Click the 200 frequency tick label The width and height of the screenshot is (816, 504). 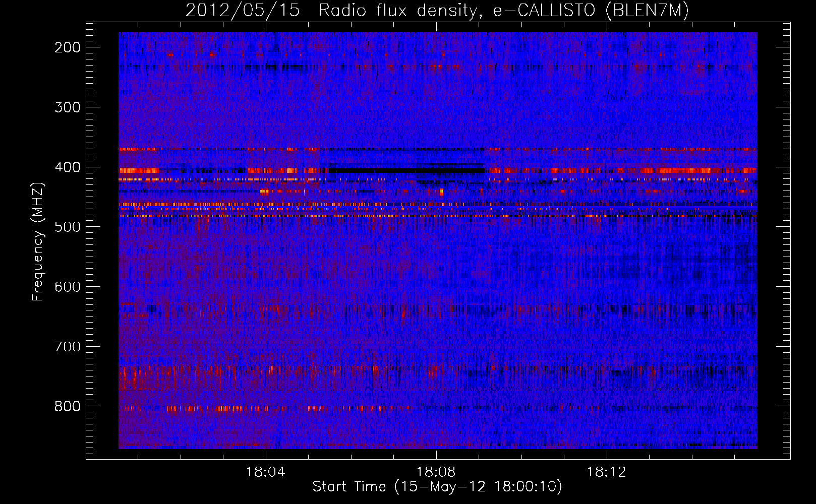click(x=68, y=47)
